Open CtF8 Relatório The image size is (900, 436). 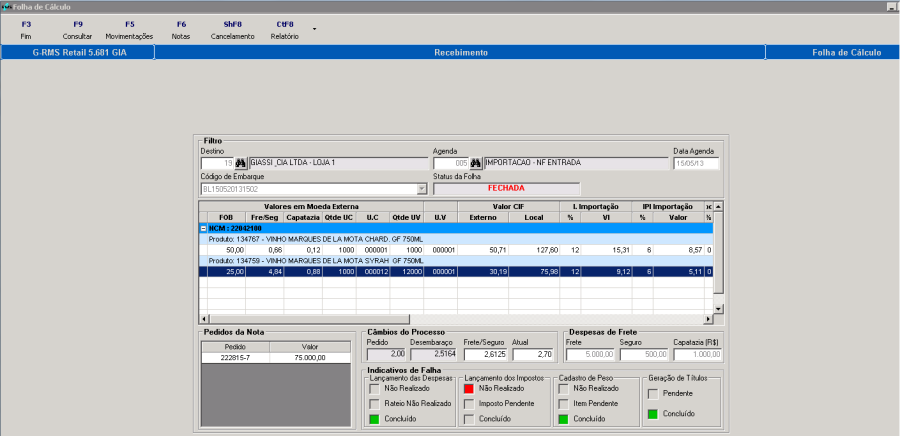pos(285,30)
